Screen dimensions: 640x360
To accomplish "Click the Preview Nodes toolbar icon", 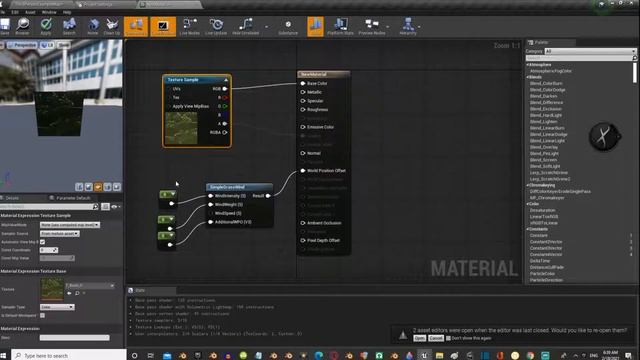I will coord(371,26).
